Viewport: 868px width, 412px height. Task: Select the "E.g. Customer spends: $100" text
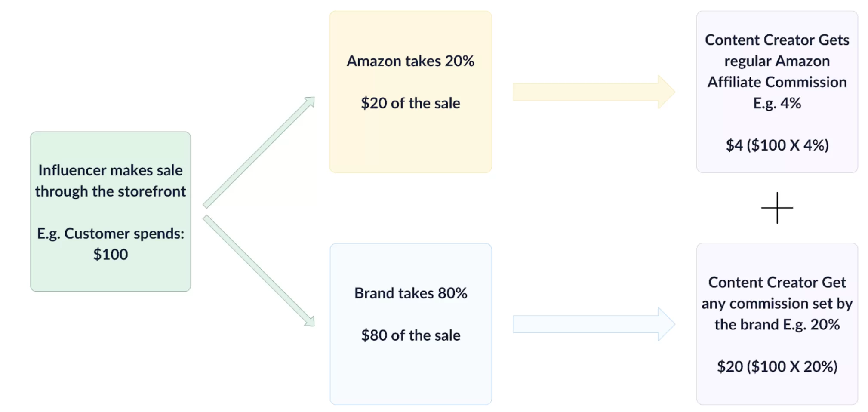[111, 243]
